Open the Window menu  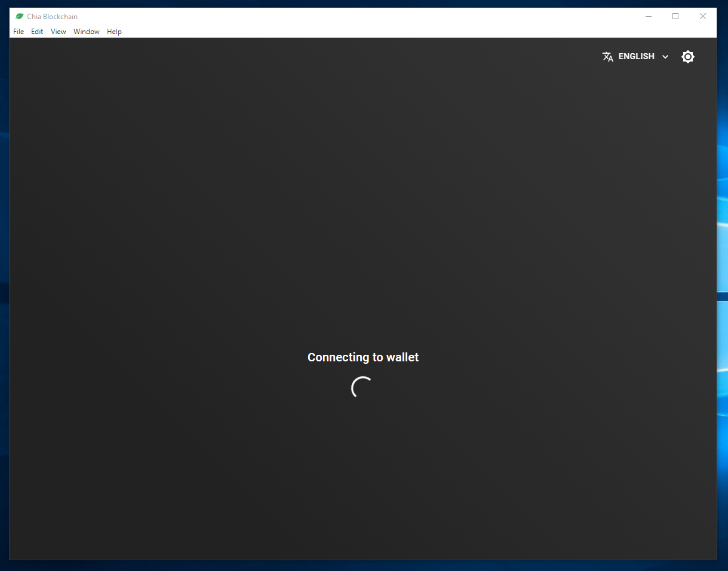(87, 32)
